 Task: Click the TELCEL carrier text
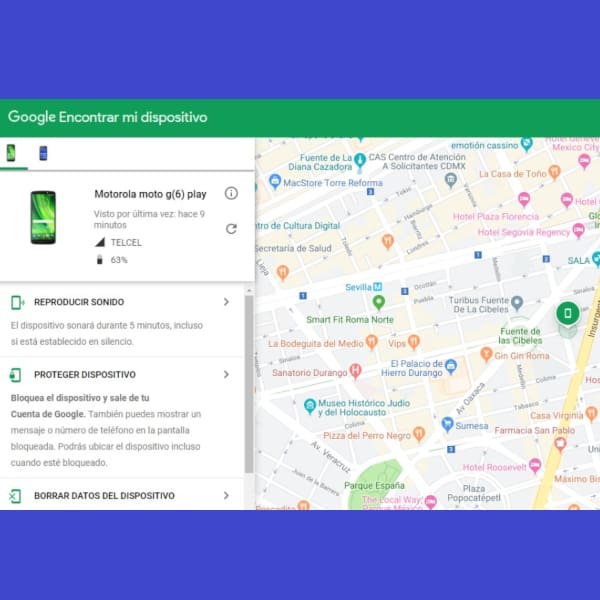pos(126,243)
